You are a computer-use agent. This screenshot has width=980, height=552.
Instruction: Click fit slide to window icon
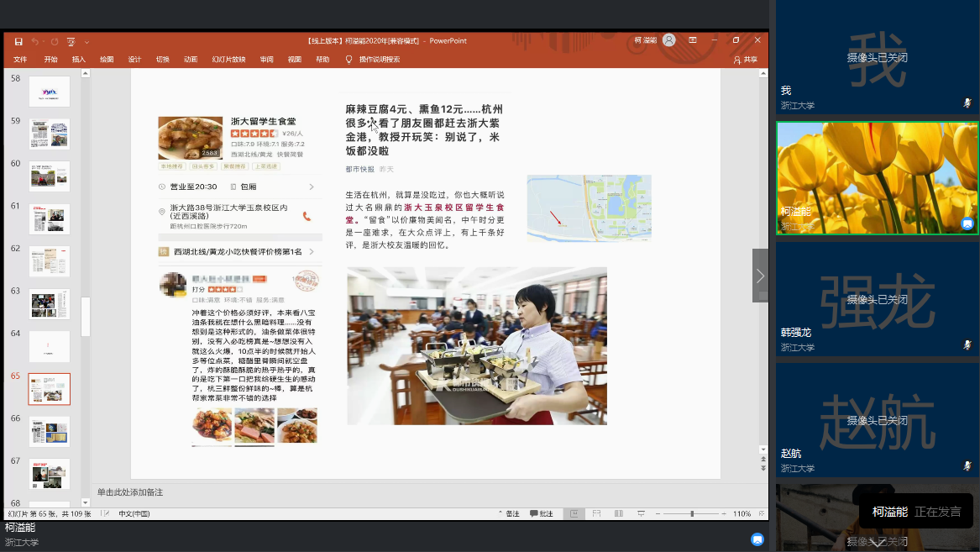coord(759,513)
